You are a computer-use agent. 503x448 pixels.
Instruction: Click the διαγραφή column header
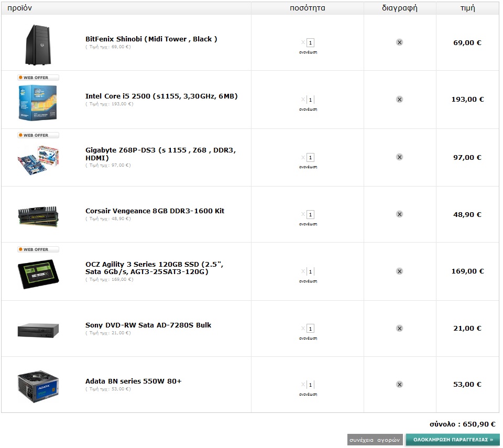click(x=400, y=8)
